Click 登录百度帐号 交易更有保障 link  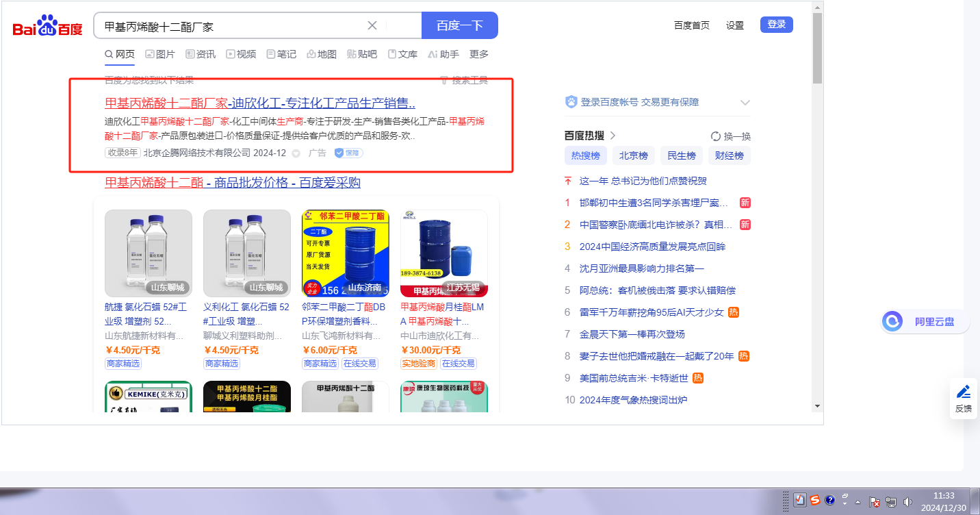[640, 102]
